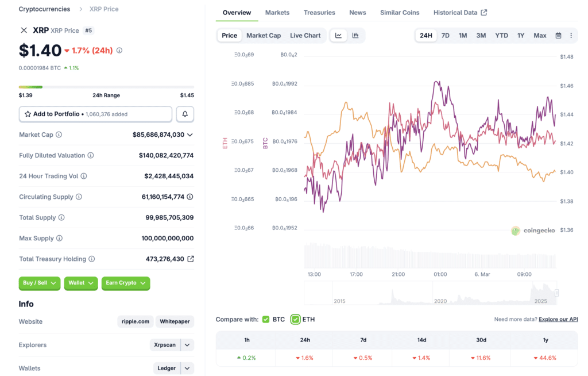
Task: Click the 30d column percentage -11.6%
Action: (481, 358)
